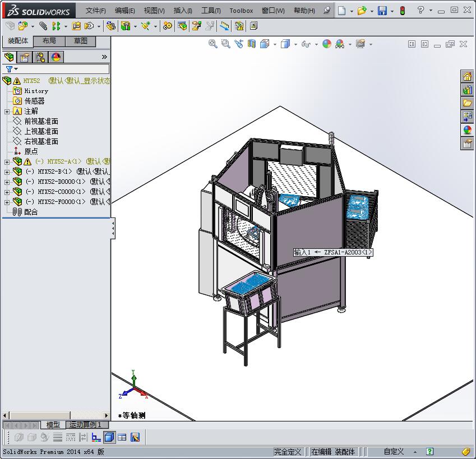Toggle the save-with-pencil icon in bottom toolbar
The width and height of the screenshot is (476, 459).
pos(135,437)
